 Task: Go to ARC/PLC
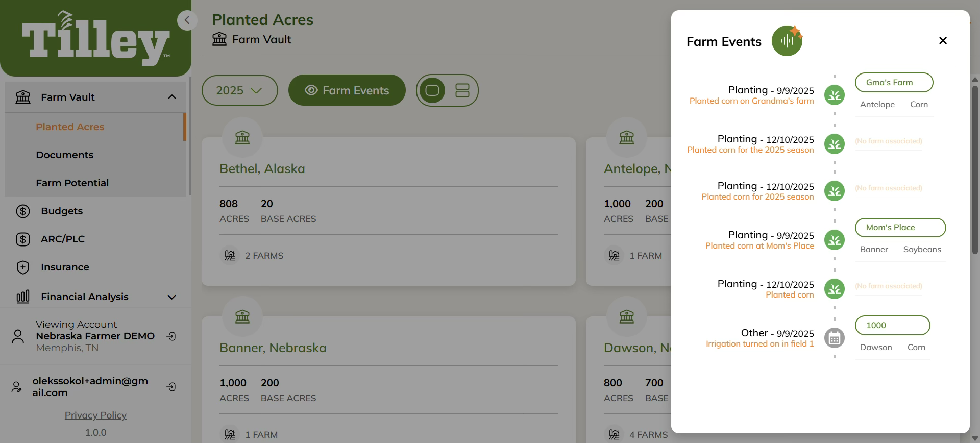coord(63,239)
